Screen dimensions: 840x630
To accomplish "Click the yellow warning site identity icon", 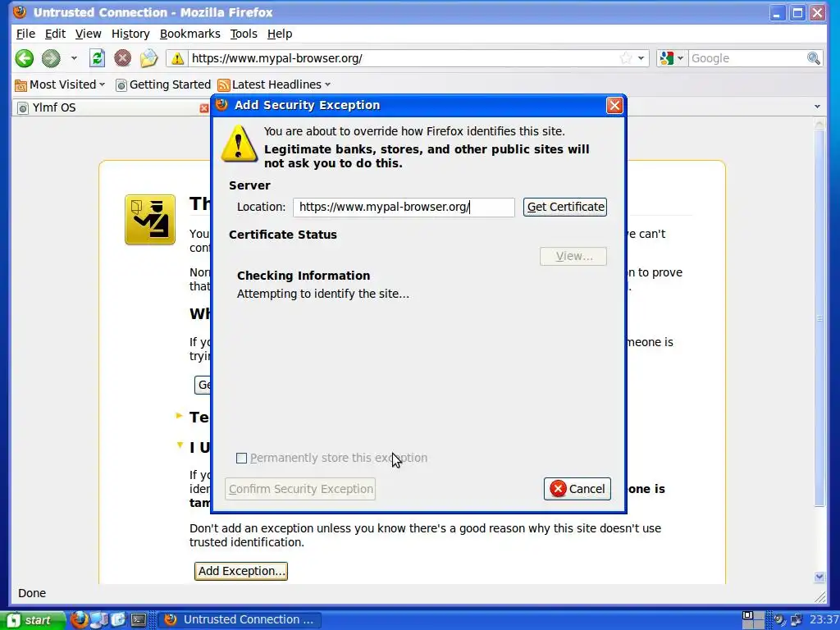I will tap(177, 58).
